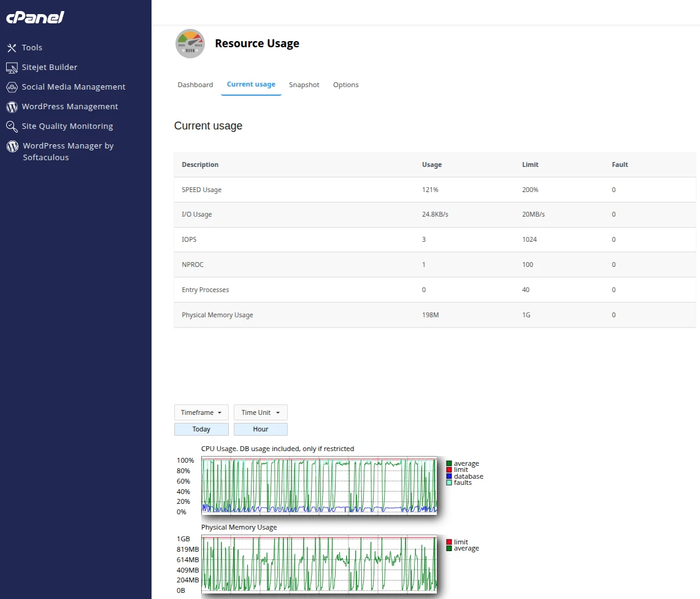The height and width of the screenshot is (599, 700).
Task: Open the Snapshot tab
Action: pos(304,85)
